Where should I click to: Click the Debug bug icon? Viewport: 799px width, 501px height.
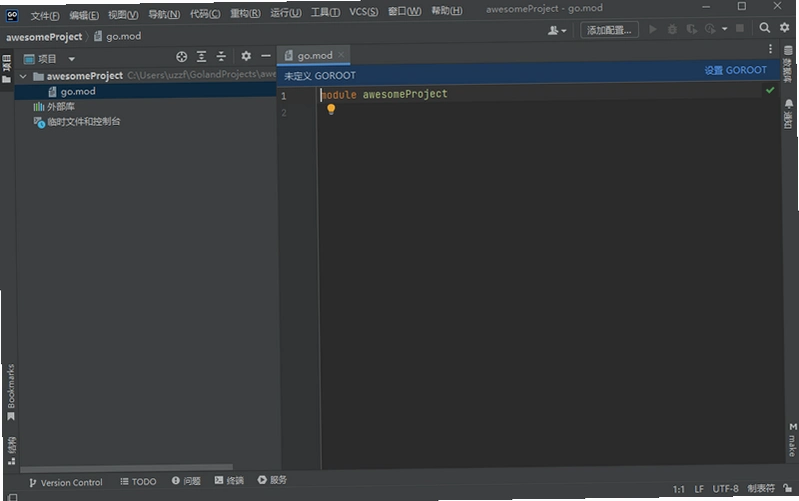(672, 29)
